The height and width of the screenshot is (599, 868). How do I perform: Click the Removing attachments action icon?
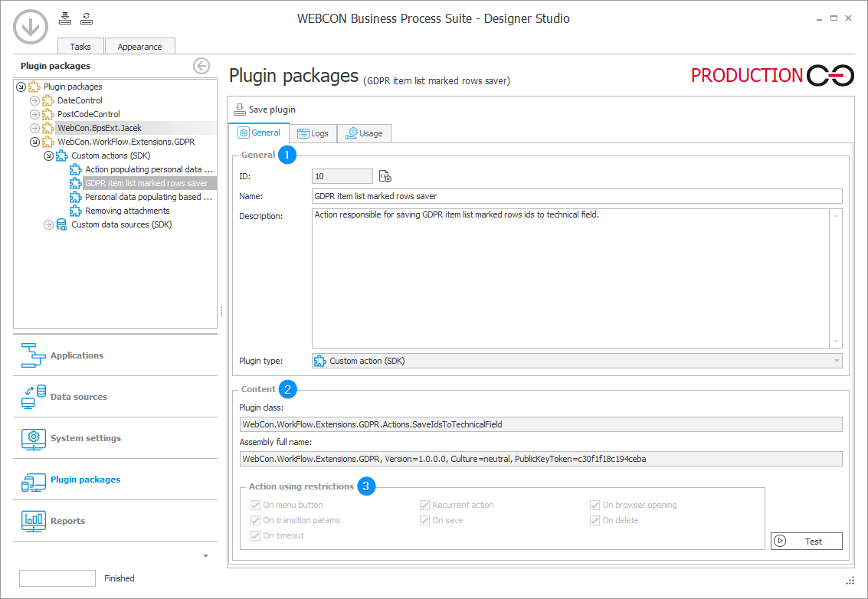[x=76, y=211]
